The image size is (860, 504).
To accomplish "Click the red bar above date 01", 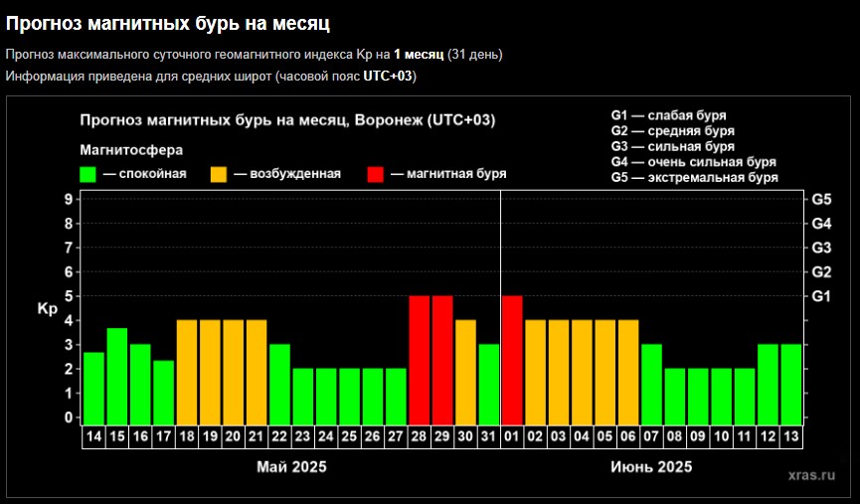I will click(512, 359).
